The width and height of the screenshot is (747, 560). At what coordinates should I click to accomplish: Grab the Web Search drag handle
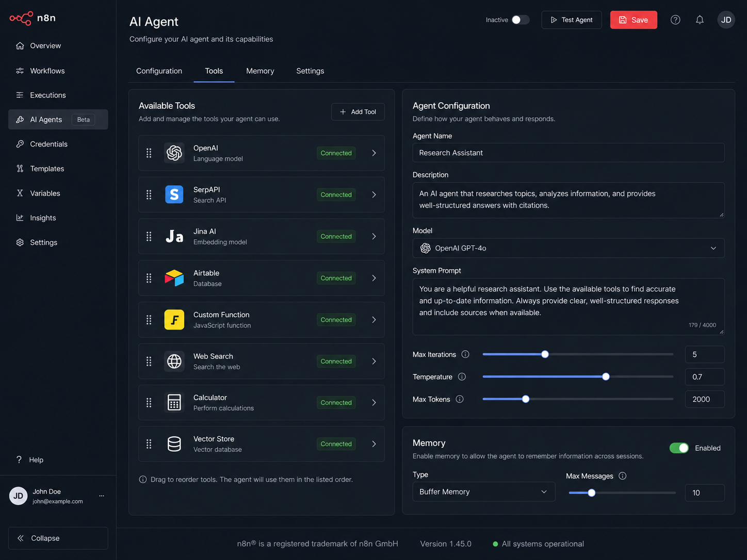[x=149, y=361]
